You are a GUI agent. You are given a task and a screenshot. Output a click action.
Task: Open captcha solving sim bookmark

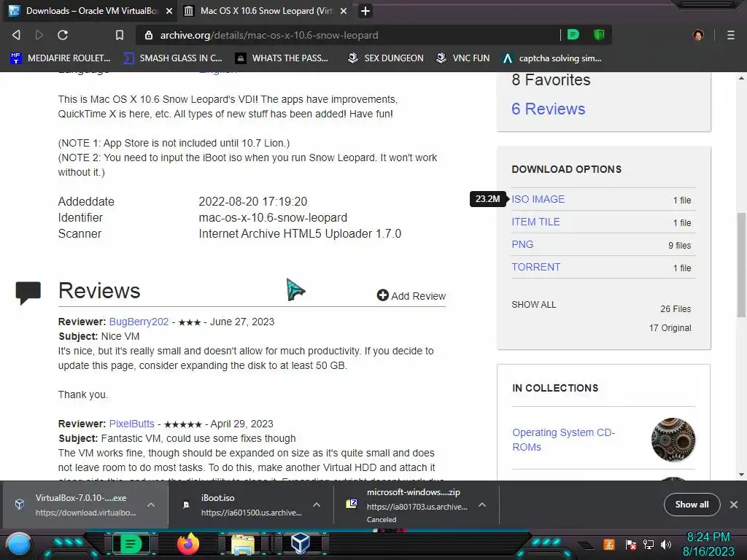pyautogui.click(x=552, y=58)
